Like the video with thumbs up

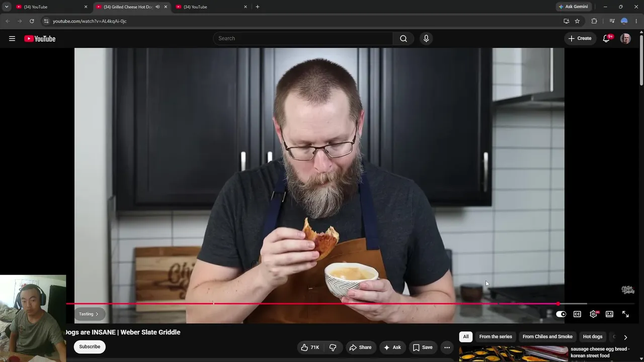pyautogui.click(x=310, y=347)
